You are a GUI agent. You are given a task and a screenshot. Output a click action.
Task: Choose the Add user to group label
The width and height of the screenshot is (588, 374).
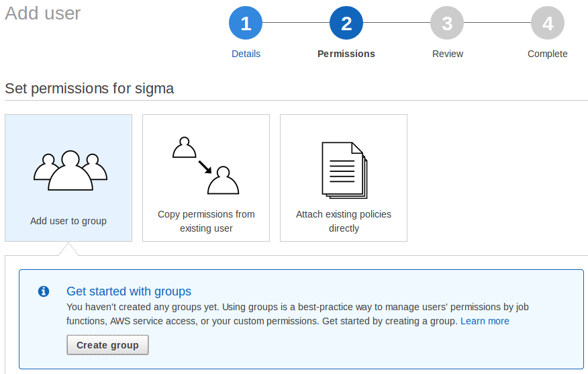(x=68, y=221)
